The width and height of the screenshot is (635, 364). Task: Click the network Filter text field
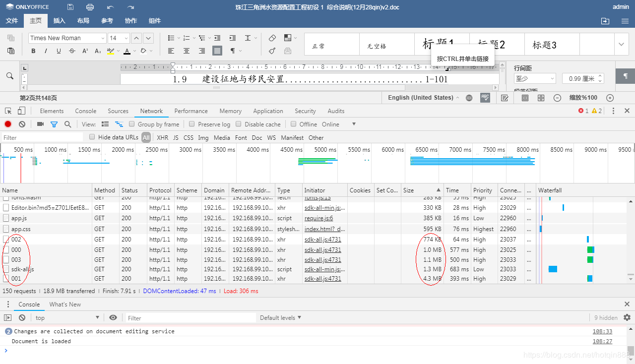tap(42, 137)
